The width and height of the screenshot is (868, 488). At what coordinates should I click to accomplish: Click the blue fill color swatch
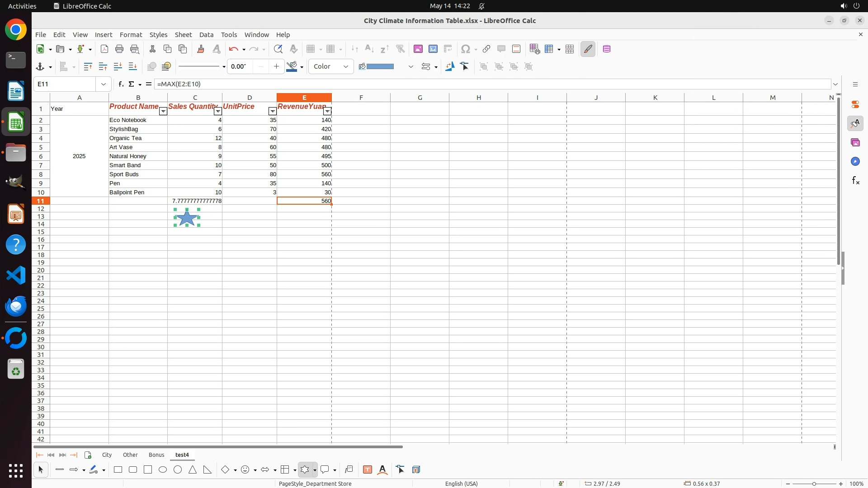point(380,67)
